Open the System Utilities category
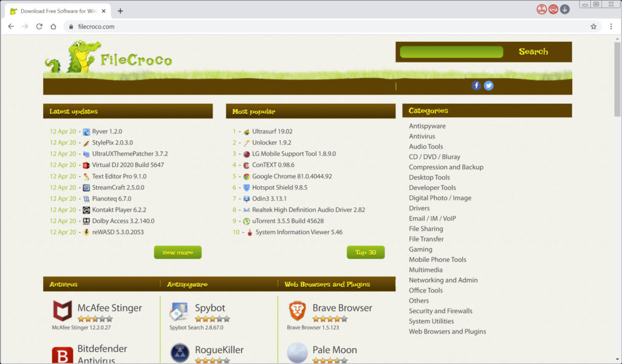The image size is (622, 364). 431,322
